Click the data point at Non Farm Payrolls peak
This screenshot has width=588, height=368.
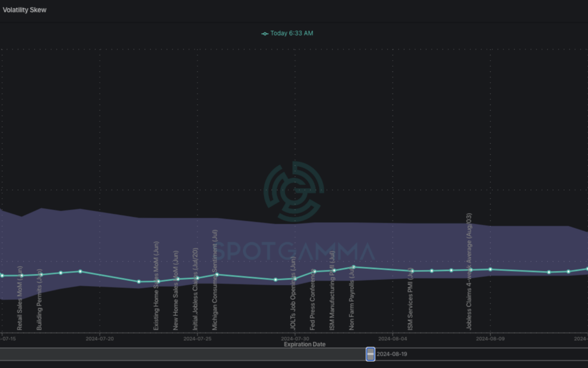pyautogui.click(x=354, y=267)
